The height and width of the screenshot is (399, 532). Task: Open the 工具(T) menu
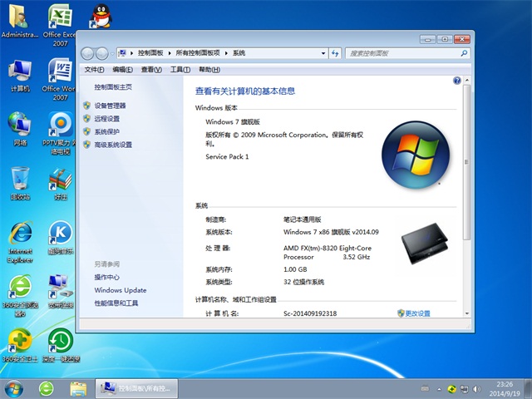180,70
